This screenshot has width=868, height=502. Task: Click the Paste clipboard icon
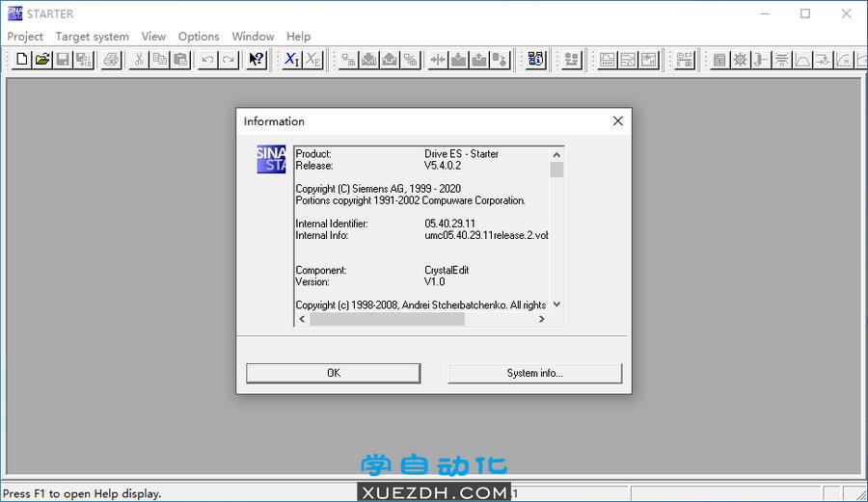(180, 59)
